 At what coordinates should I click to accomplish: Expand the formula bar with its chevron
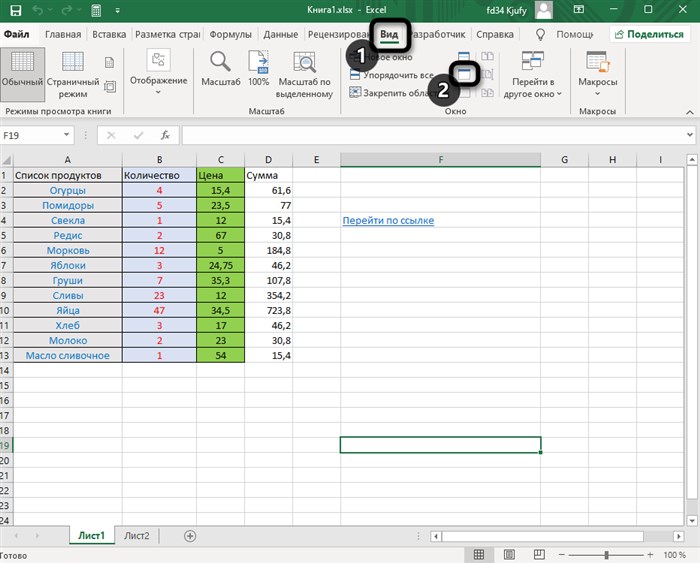tap(690, 135)
